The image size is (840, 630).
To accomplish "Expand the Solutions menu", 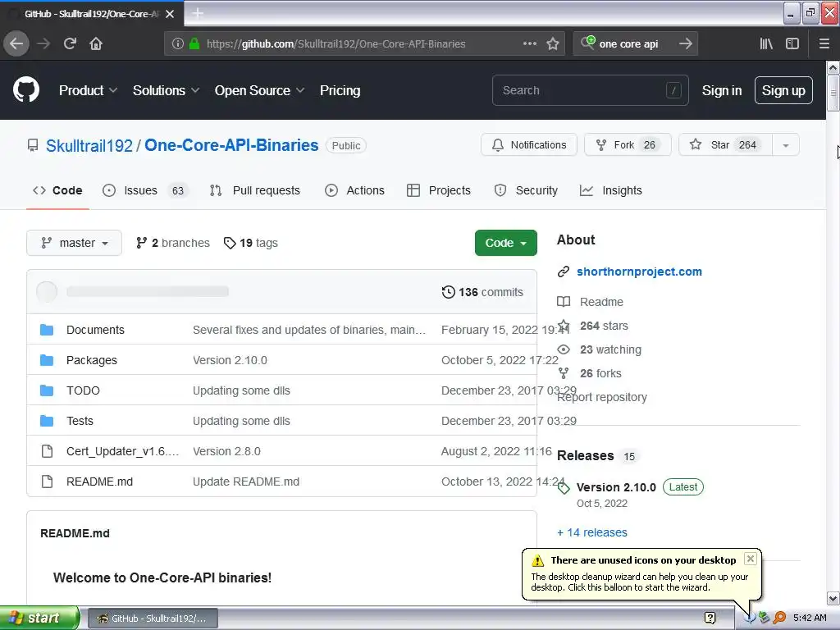I will click(x=166, y=90).
